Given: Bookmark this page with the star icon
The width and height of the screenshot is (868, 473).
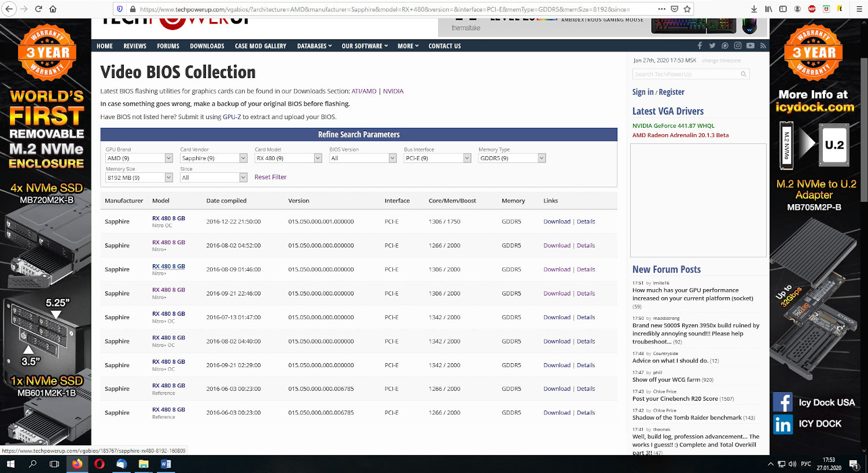Looking at the screenshot, I should tap(687, 9).
